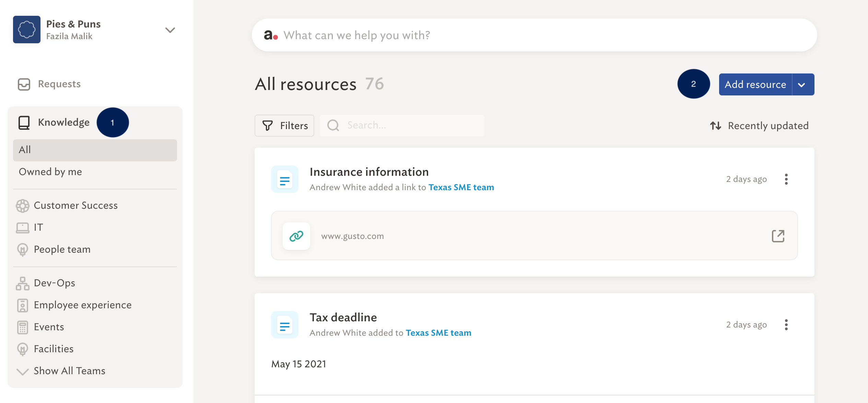
Task: Open Facilities team
Action: [x=54, y=349]
